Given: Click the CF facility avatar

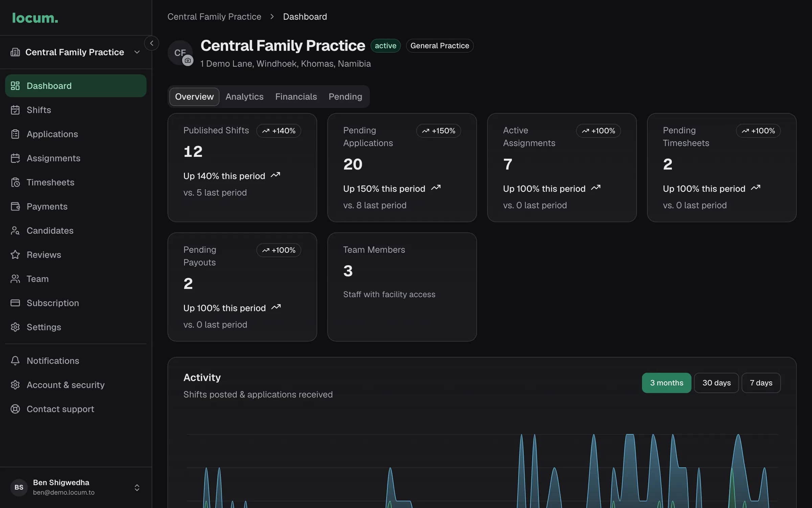Looking at the screenshot, I should tap(180, 52).
